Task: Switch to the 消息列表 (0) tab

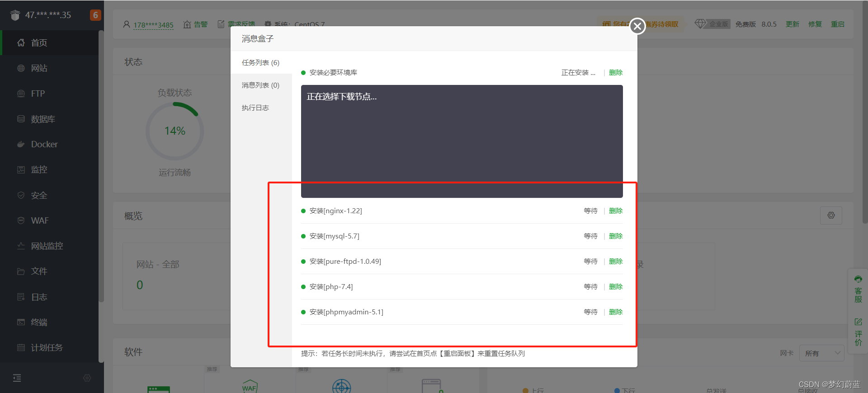Action: pyautogui.click(x=261, y=85)
